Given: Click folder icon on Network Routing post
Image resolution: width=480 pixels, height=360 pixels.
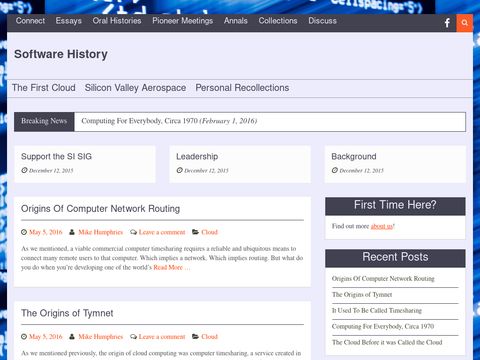Looking at the screenshot, I should (196, 232).
